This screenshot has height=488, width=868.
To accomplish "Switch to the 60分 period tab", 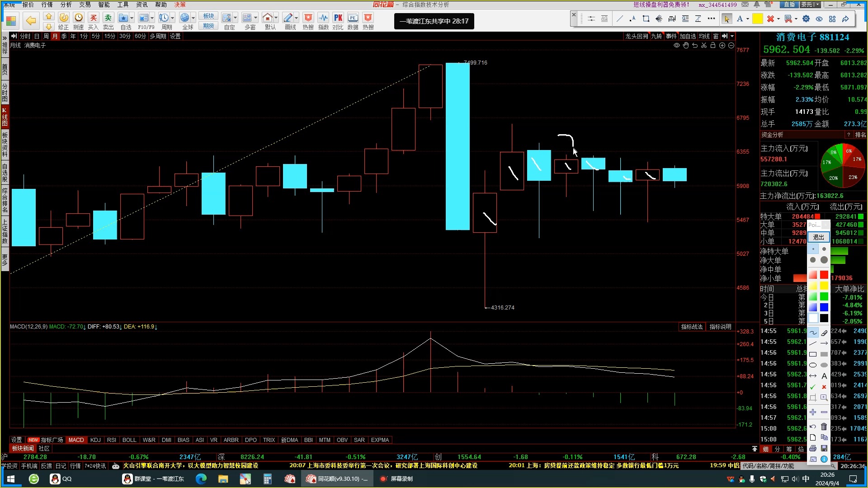I will (x=140, y=36).
